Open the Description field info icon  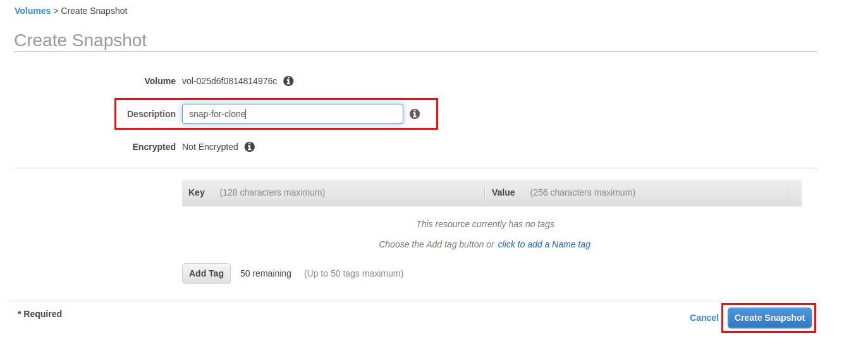[x=415, y=114]
